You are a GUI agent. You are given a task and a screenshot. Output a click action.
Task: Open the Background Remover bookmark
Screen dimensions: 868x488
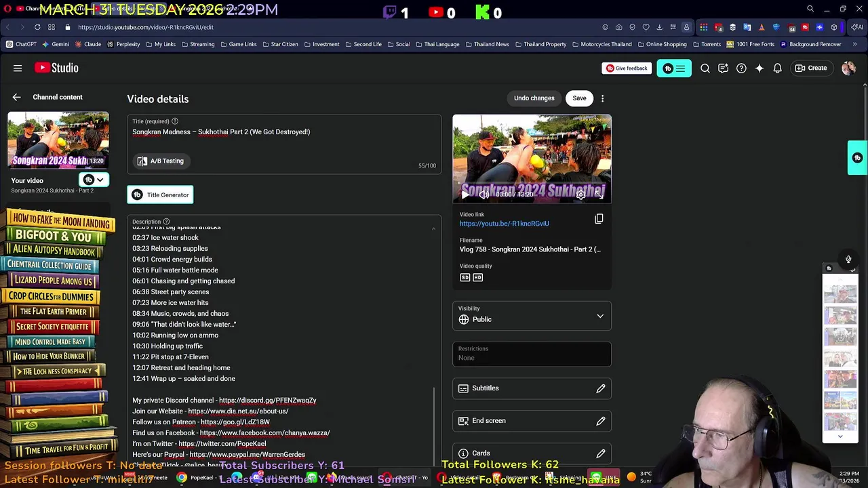click(x=810, y=44)
